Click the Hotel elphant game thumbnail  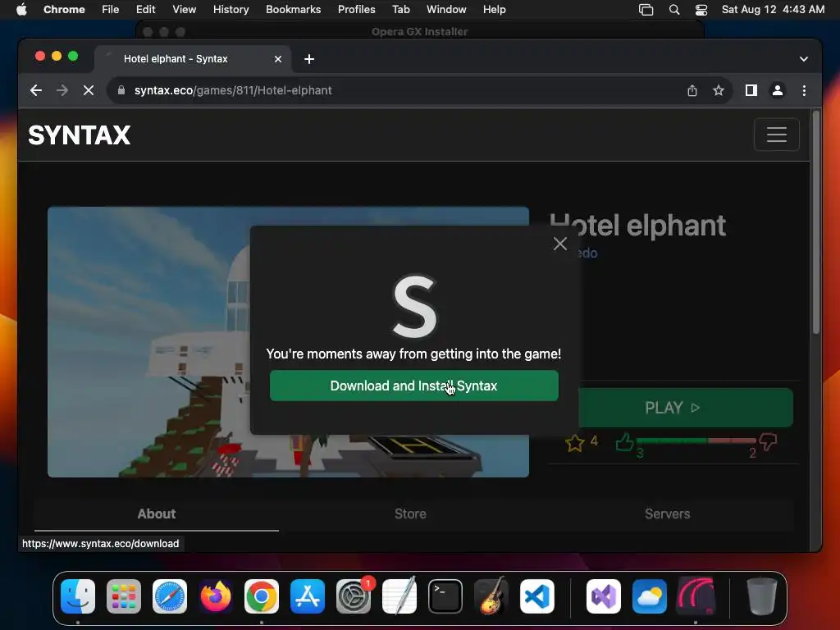tap(148, 342)
